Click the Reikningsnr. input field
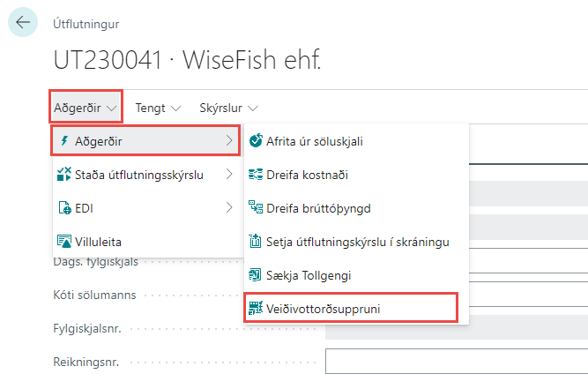The width and height of the screenshot is (588, 374). [456, 362]
